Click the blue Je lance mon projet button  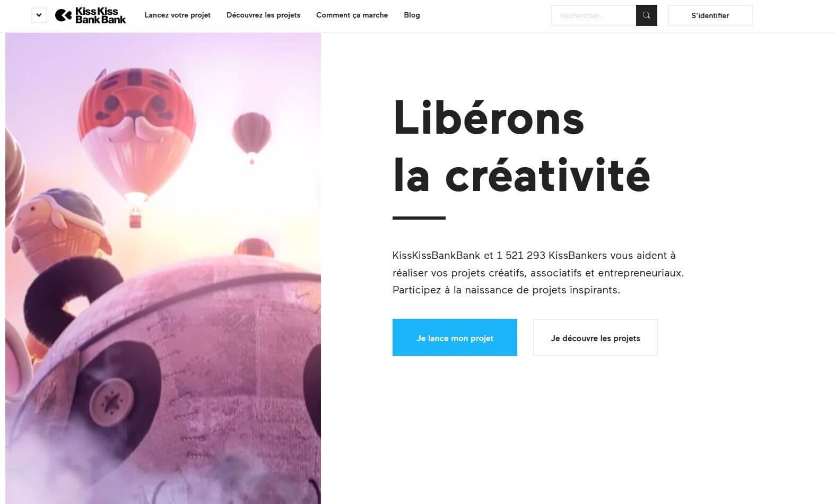(x=455, y=337)
